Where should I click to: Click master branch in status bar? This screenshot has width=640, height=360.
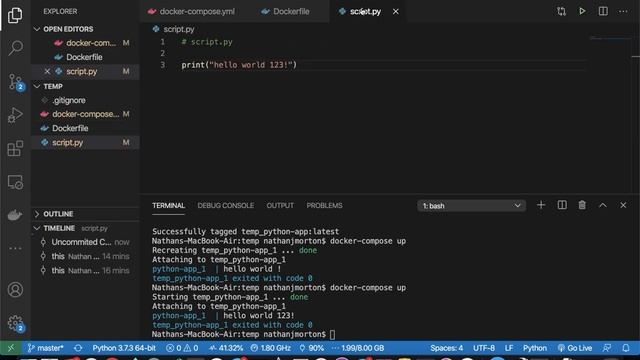(46, 348)
